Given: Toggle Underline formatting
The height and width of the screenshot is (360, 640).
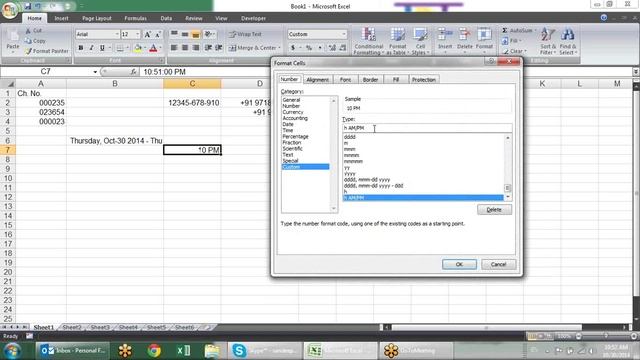Looking at the screenshot, I should (x=102, y=48).
